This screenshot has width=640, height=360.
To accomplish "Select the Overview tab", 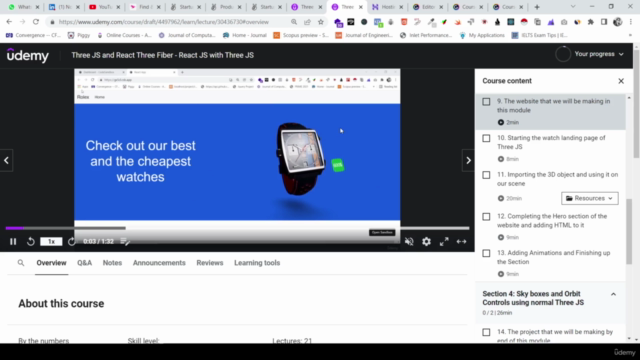I will tap(51, 263).
